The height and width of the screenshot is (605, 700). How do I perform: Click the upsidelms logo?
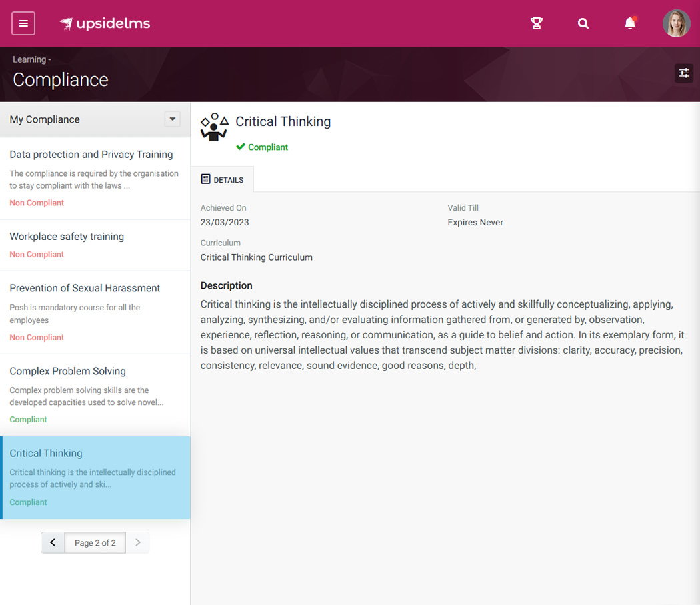[105, 23]
